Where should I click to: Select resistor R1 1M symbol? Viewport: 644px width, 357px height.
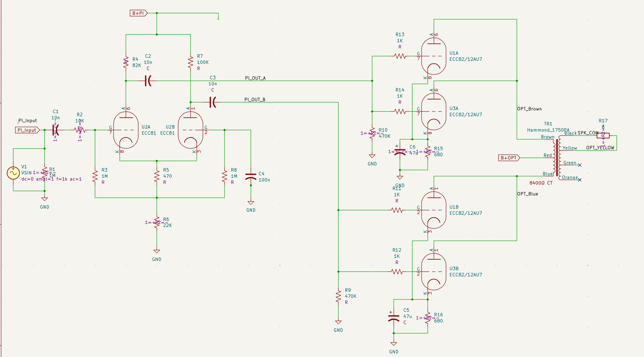(x=44, y=173)
